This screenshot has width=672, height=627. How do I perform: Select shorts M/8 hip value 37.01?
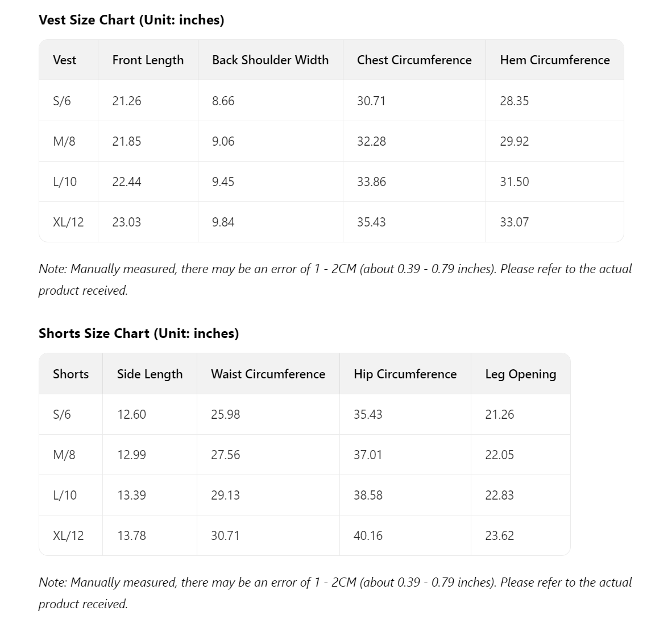(x=368, y=455)
